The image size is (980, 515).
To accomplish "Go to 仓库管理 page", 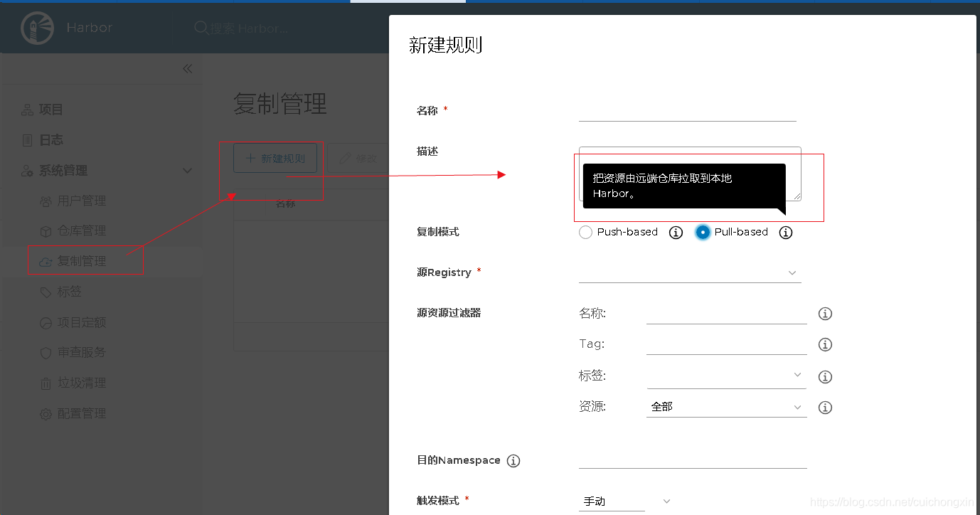I will pyautogui.click(x=82, y=231).
